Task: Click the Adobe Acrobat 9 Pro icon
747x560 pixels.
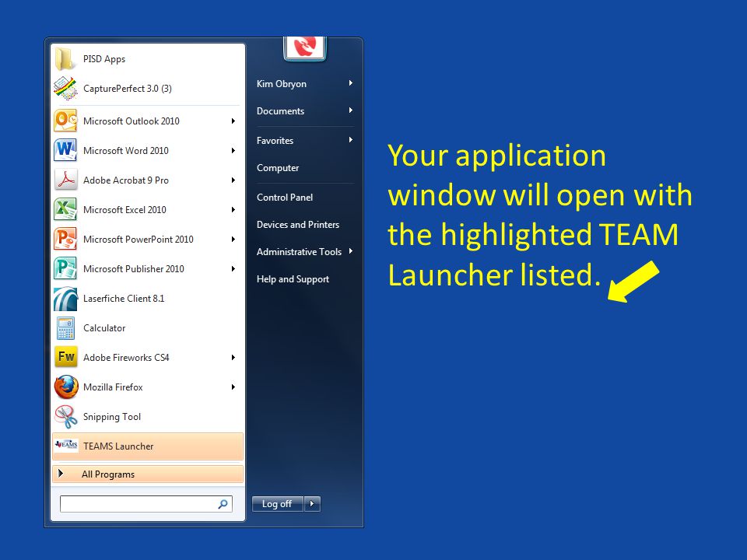Action: tap(65, 180)
